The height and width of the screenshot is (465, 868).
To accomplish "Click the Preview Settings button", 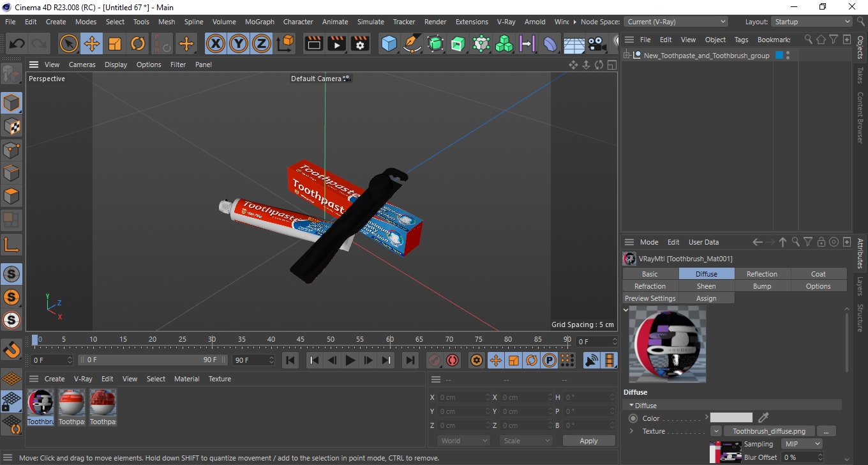I will coord(650,298).
